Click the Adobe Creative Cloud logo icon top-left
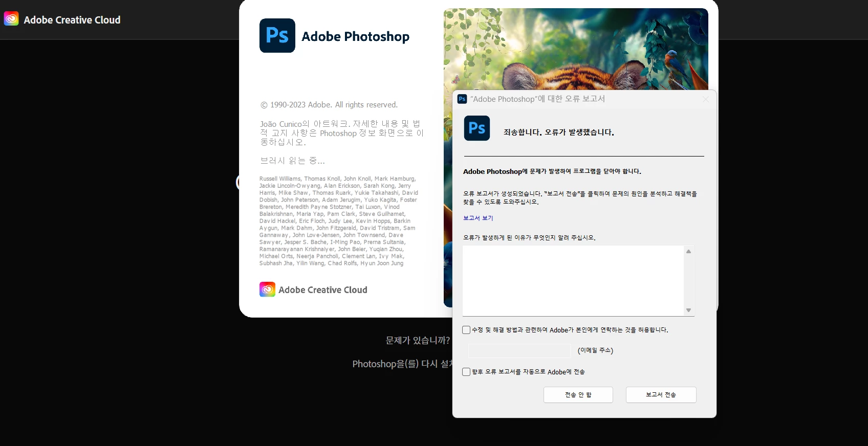Screen dimensions: 868x446 click(11, 19)
